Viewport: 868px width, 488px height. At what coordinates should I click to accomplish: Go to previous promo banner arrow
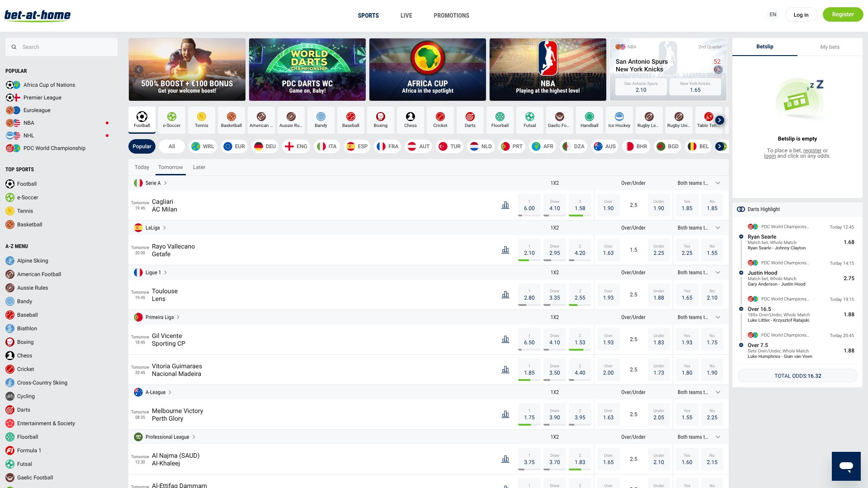pyautogui.click(x=139, y=70)
